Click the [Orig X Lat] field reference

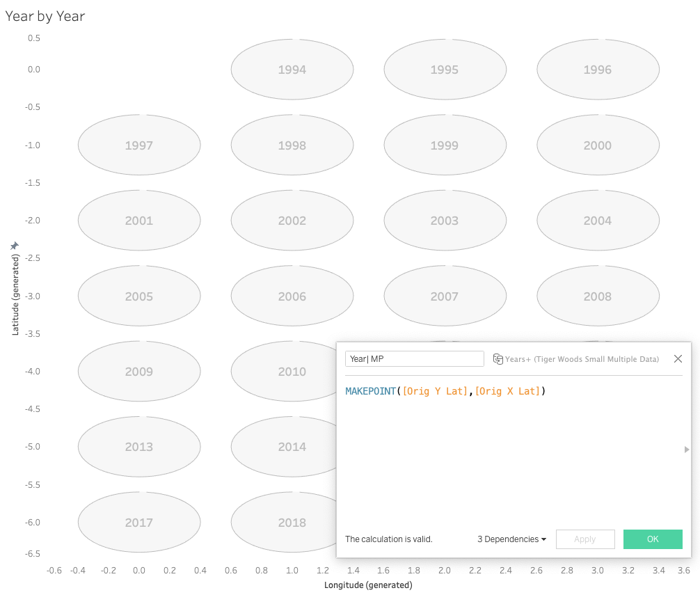507,391
